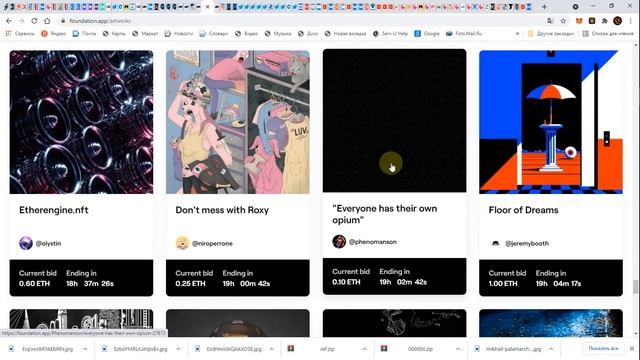
Task: Expand options for mikhail-palamarch download
Action: [x=551, y=349]
